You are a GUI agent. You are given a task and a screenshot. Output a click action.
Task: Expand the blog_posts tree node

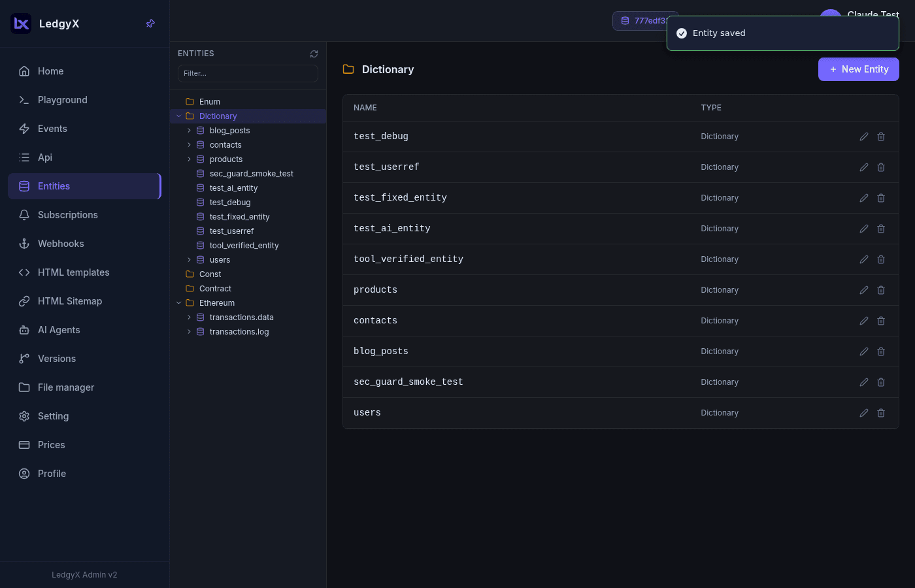click(x=190, y=131)
